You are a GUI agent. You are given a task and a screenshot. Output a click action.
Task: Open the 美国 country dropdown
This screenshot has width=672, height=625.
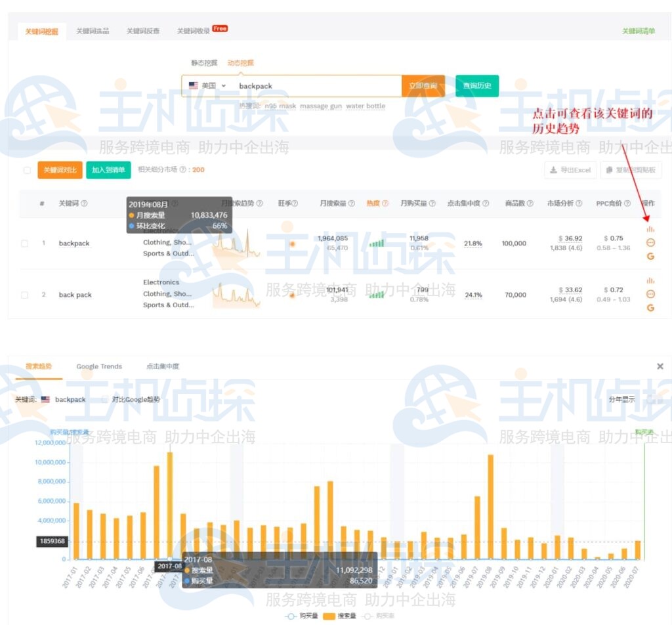tap(207, 86)
